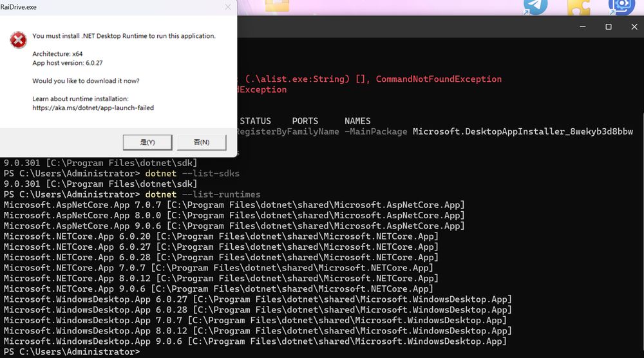The height and width of the screenshot is (358, 644).
Task: Click 'Learn about runtime installation:' text
Action: coord(80,99)
